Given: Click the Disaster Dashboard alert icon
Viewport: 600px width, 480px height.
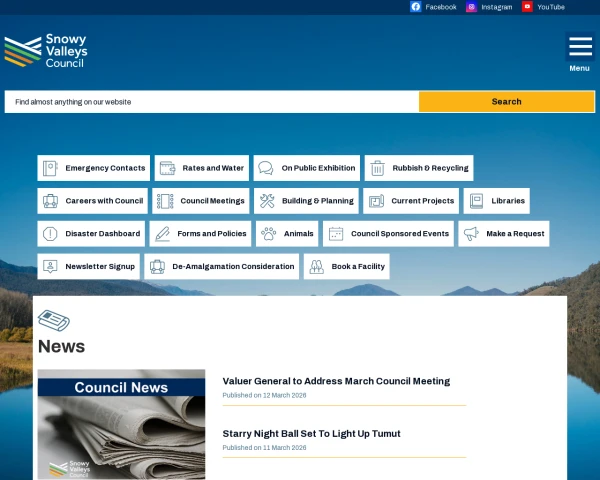Looking at the screenshot, I should coord(50,234).
